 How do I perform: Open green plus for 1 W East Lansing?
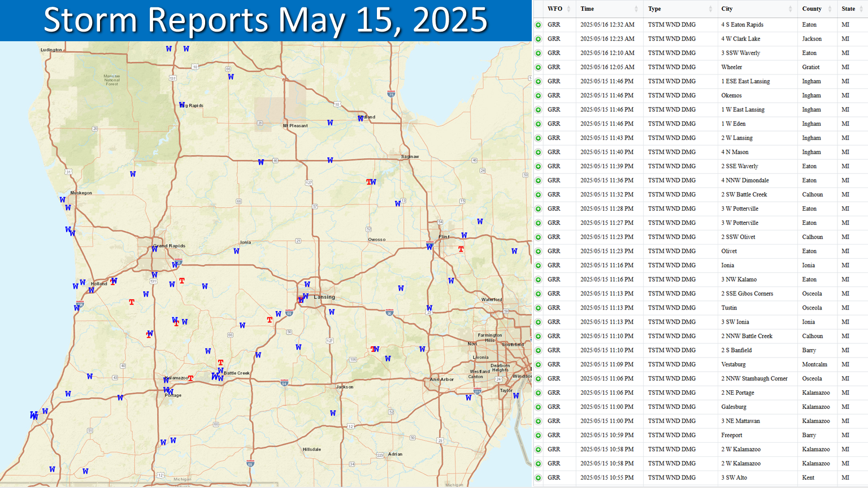coord(538,110)
